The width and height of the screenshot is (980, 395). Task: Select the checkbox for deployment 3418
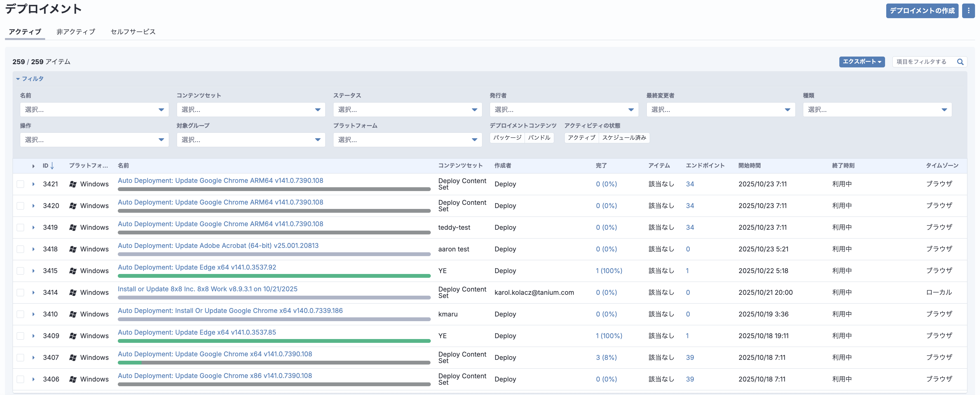pyautogui.click(x=21, y=249)
